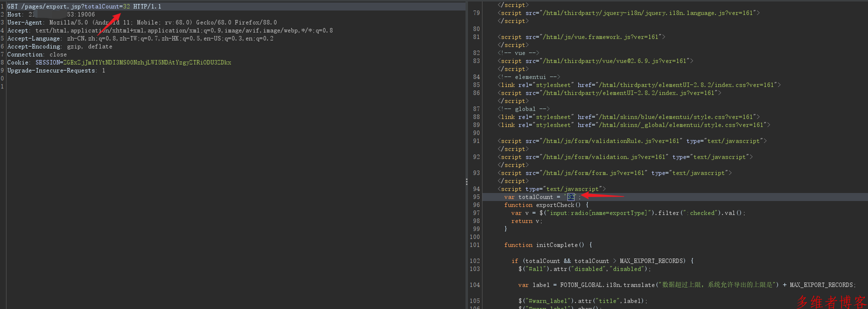Click the 'function initComplete()' line

tap(548, 245)
